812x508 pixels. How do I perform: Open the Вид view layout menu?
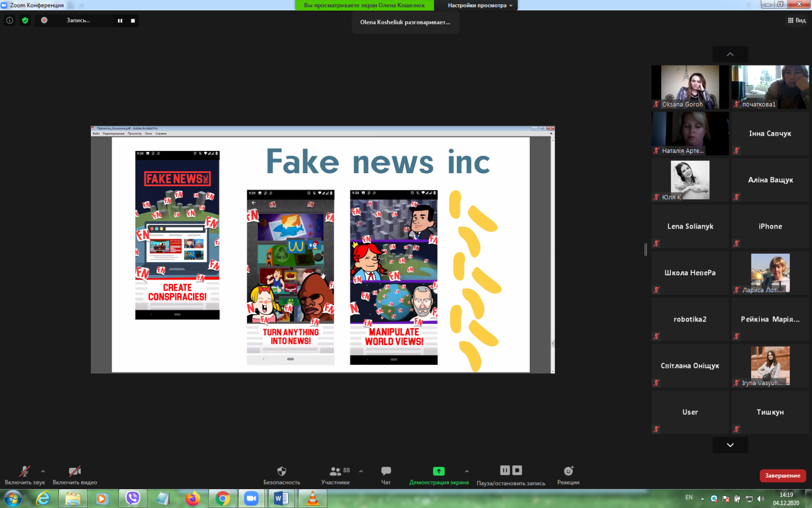point(796,20)
